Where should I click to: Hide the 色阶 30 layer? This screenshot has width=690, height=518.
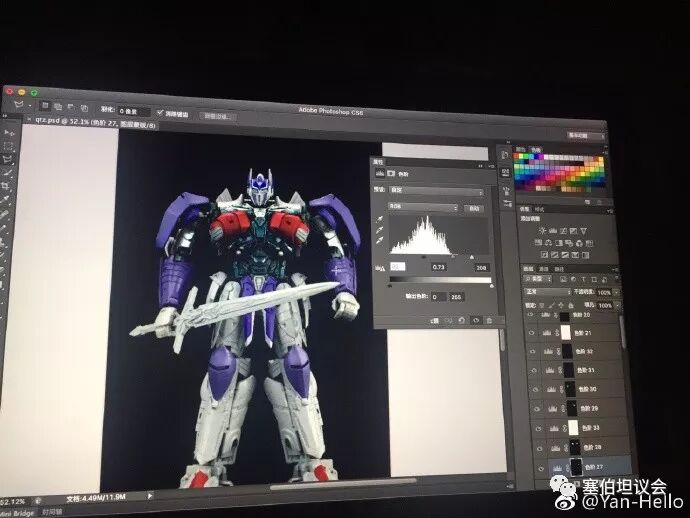(x=536, y=389)
